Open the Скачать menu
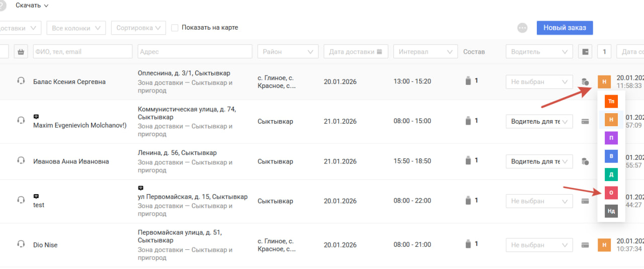Screen dimensions: 644x269 point(32,6)
